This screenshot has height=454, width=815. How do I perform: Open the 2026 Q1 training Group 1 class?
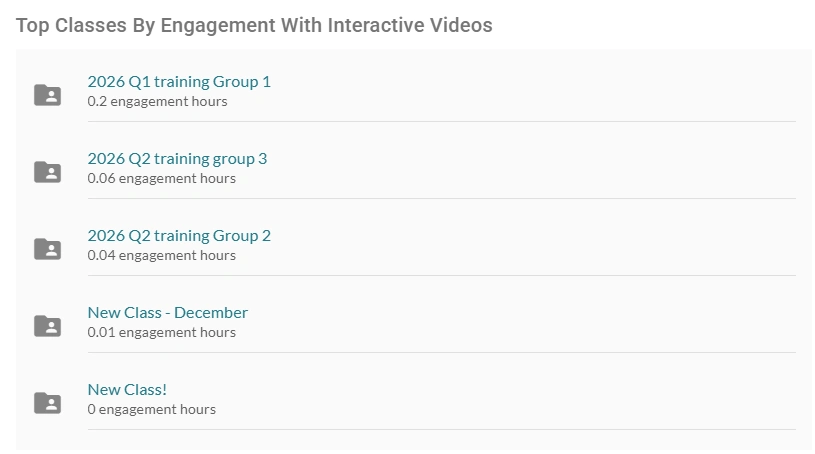click(179, 82)
